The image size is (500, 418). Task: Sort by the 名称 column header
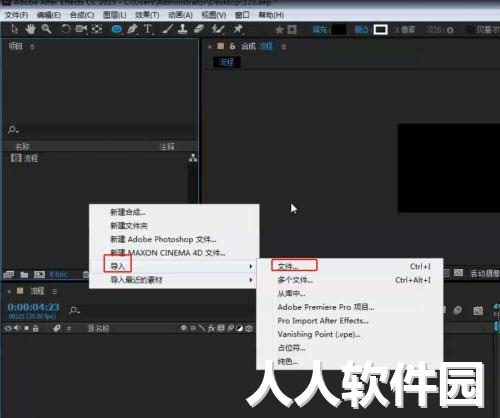pos(23,146)
